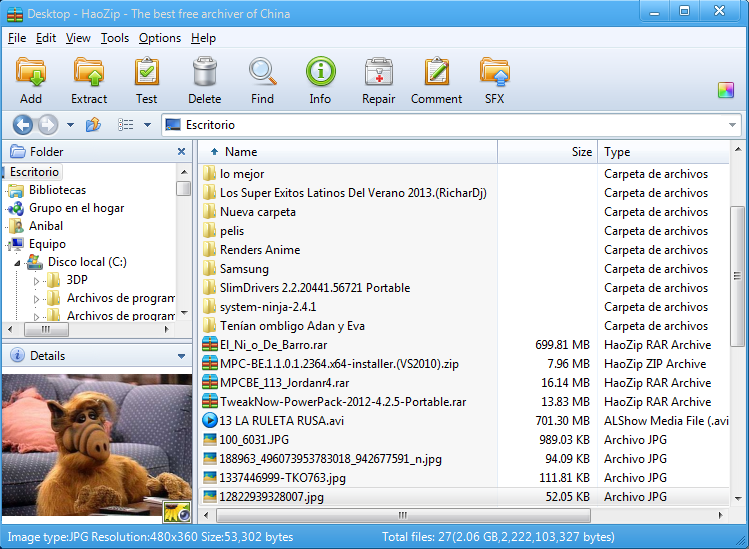Expand the 3DP folder node
749x549 pixels.
point(36,280)
